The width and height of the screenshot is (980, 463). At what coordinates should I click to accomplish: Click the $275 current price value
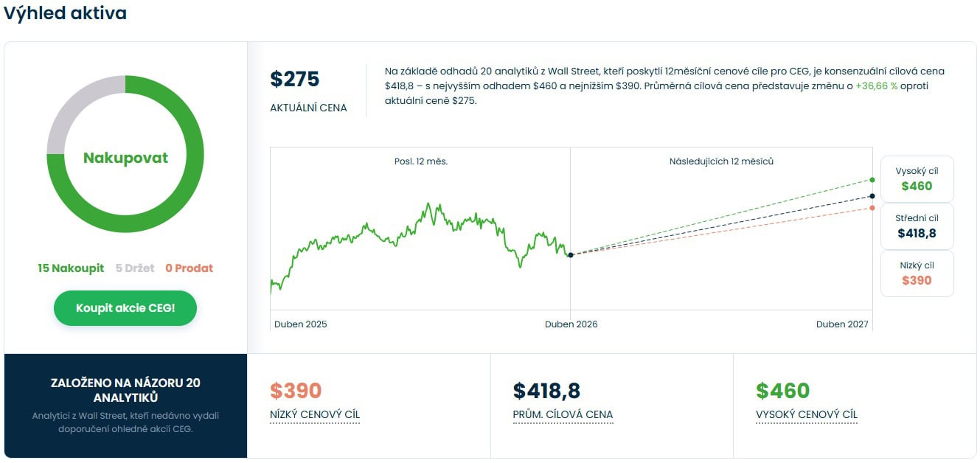point(295,80)
